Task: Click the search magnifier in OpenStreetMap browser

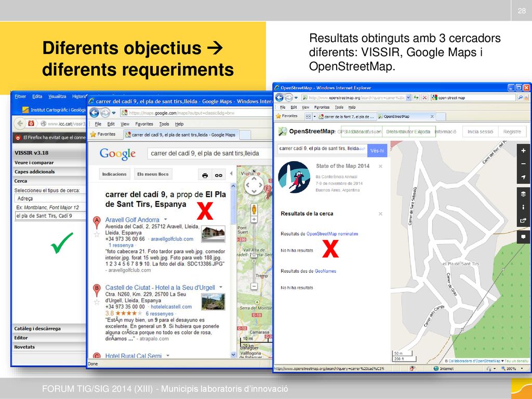Action: [x=520, y=98]
